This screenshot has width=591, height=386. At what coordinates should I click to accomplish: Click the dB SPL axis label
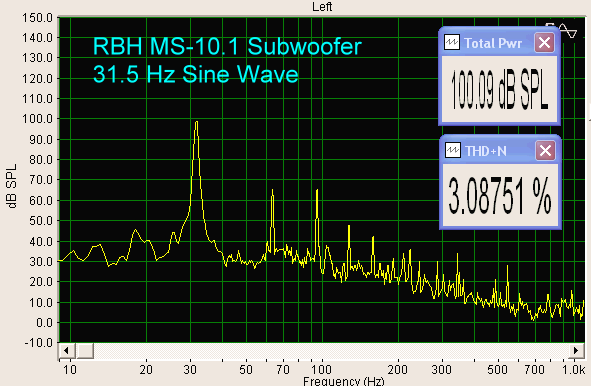(x=12, y=186)
